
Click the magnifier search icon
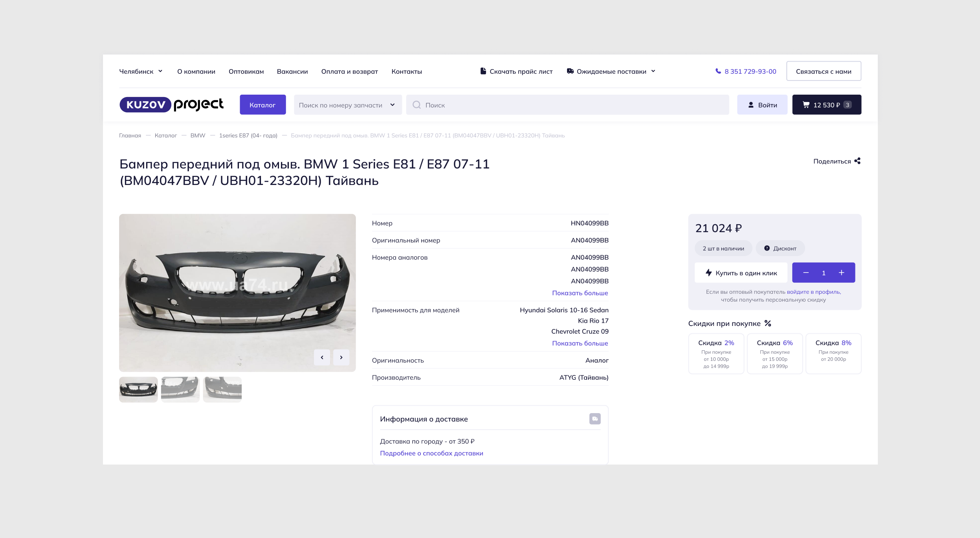(417, 105)
